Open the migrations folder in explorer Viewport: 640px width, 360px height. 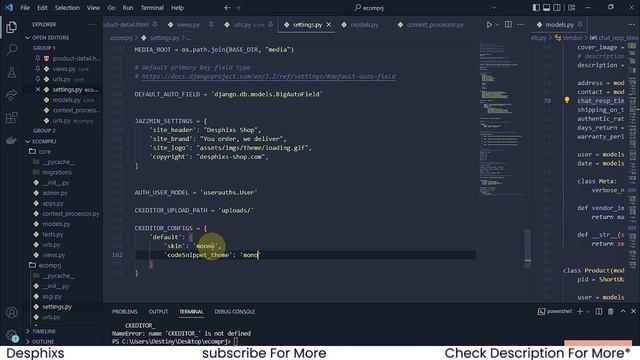[57, 172]
